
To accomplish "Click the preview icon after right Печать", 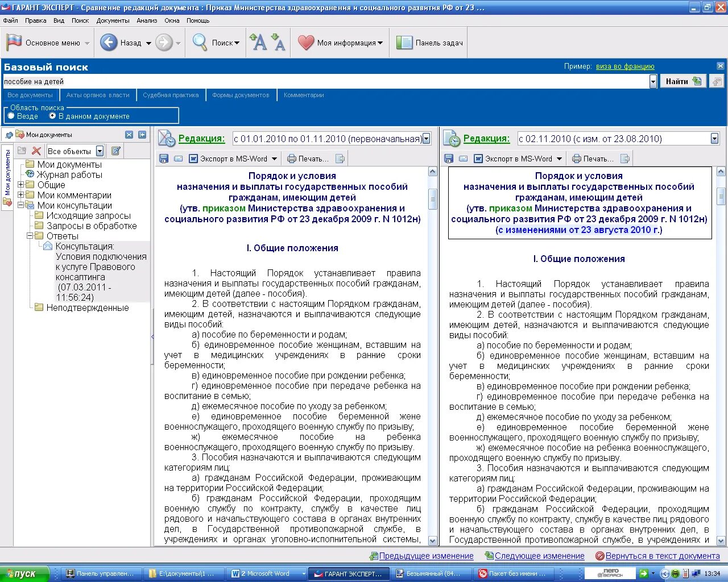I will (x=625, y=159).
